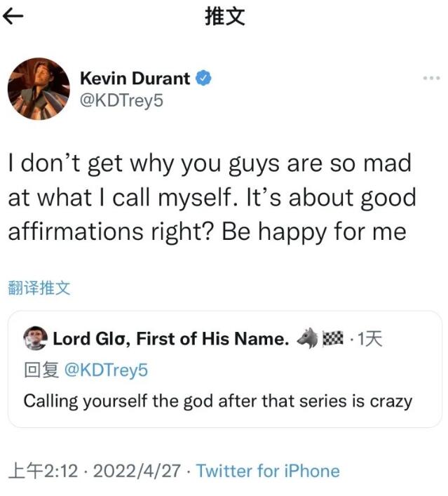Click the wolf emoji in quoted name

coord(307,339)
